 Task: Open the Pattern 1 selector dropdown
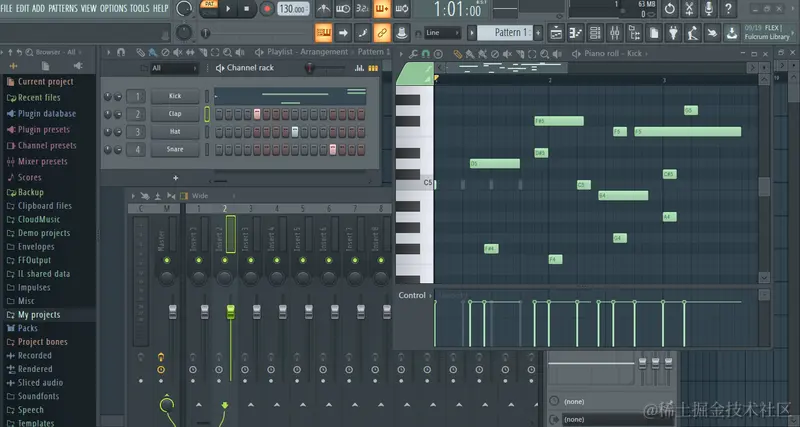pyautogui.click(x=508, y=33)
